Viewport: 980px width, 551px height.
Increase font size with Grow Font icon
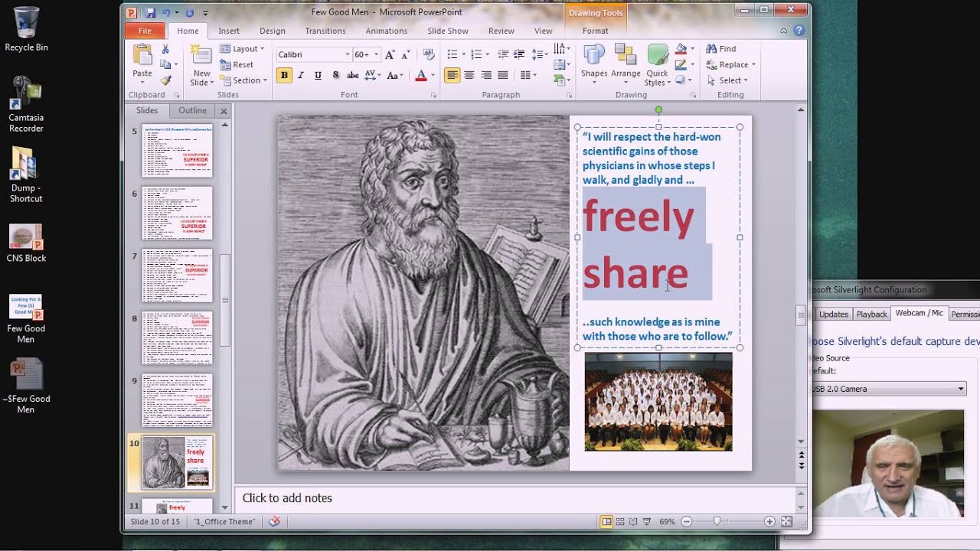(390, 54)
